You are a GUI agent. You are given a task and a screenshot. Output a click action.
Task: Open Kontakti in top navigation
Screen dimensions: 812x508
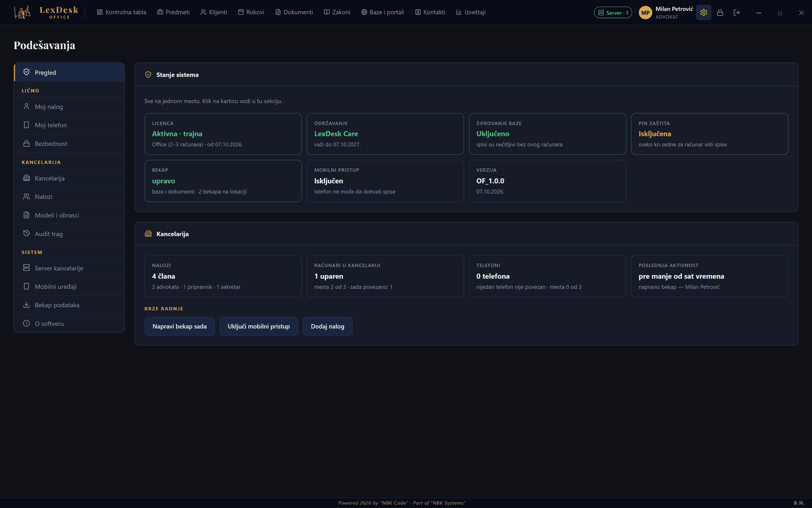(430, 12)
